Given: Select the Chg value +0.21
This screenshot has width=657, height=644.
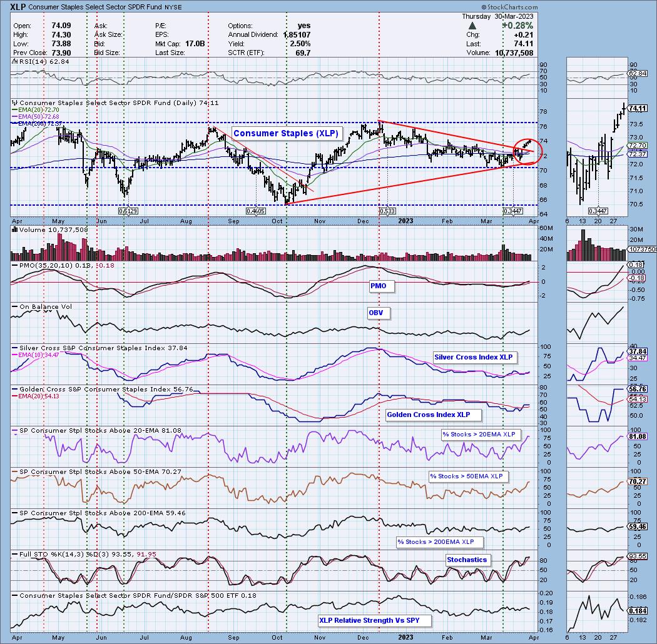Looking at the screenshot, I should tap(523, 35).
